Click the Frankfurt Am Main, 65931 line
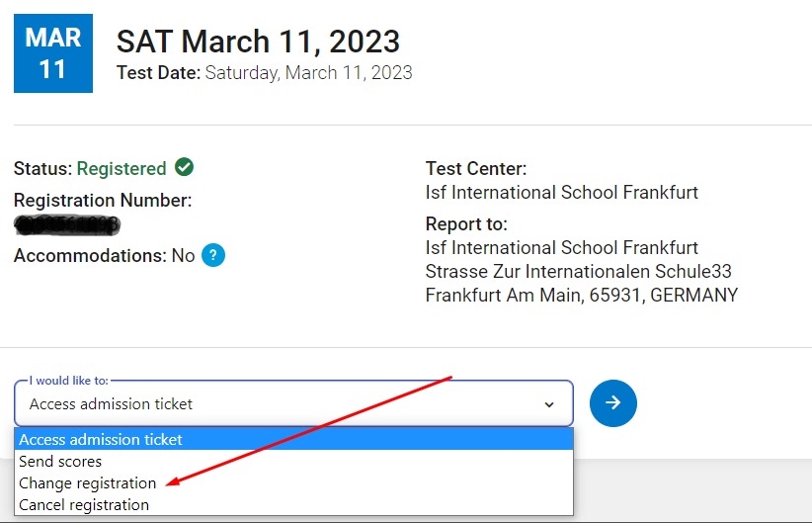The width and height of the screenshot is (812, 523). pyautogui.click(x=581, y=295)
